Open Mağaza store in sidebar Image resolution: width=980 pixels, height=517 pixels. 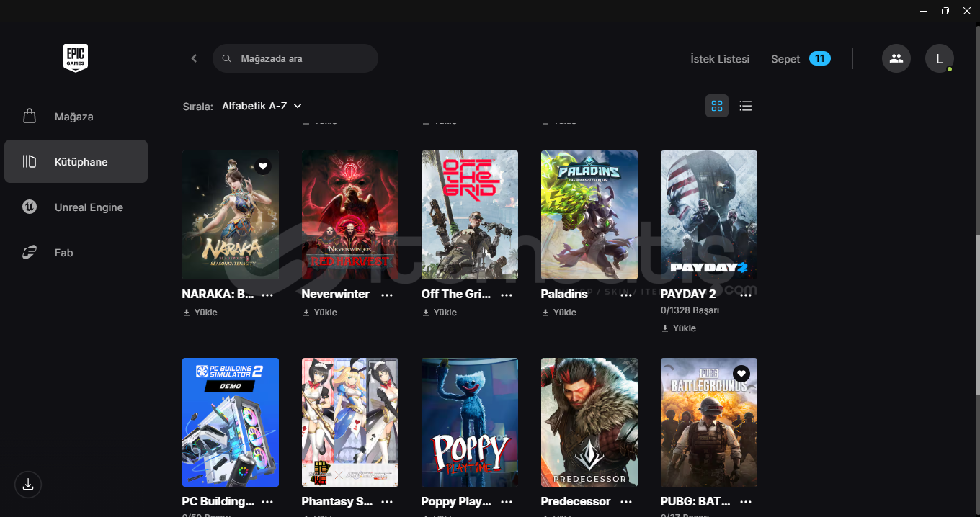[76, 117]
